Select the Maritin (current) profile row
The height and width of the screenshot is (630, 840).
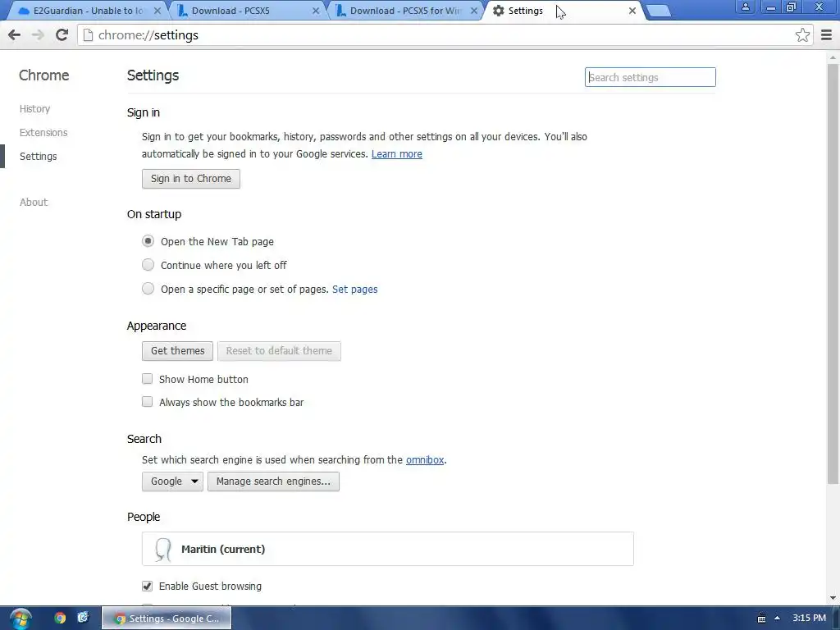[388, 549]
